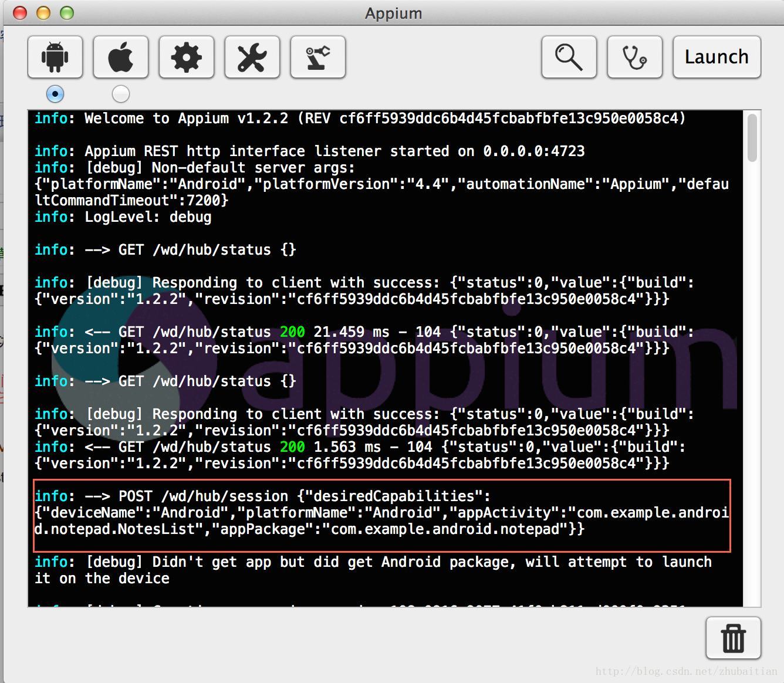Run Appium Doctor stethoscope button
Screen dimensions: 784x683
[635, 57]
